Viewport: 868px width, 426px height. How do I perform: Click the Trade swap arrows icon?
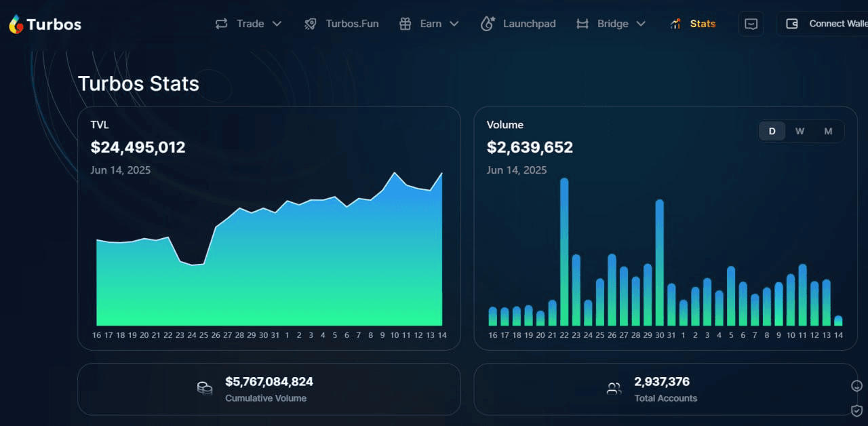(221, 24)
